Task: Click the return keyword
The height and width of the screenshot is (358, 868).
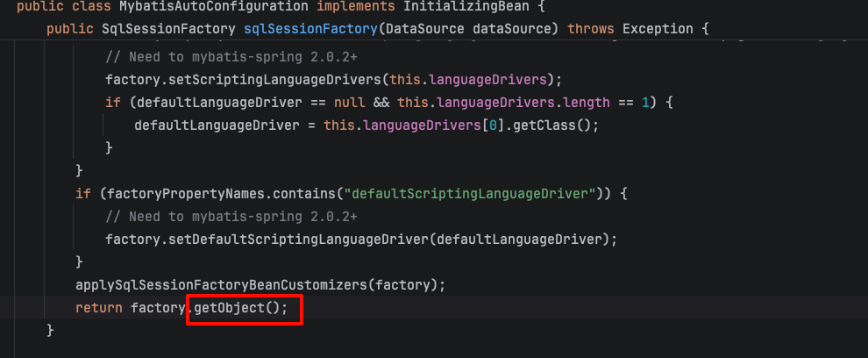Action: [x=98, y=308]
